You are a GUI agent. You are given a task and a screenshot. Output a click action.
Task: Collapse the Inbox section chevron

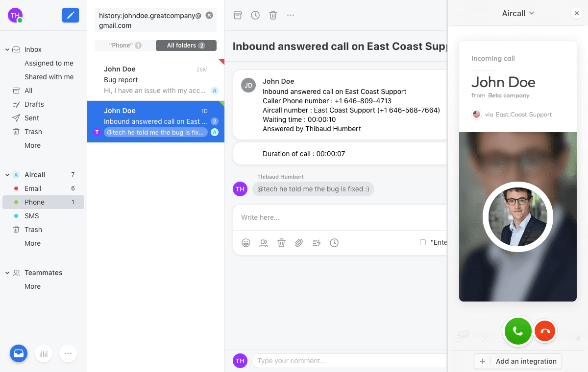coord(7,49)
